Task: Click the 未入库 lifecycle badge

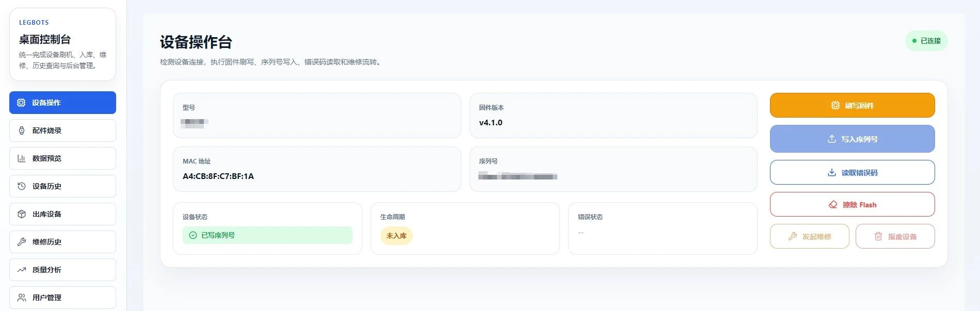Action: (x=396, y=236)
